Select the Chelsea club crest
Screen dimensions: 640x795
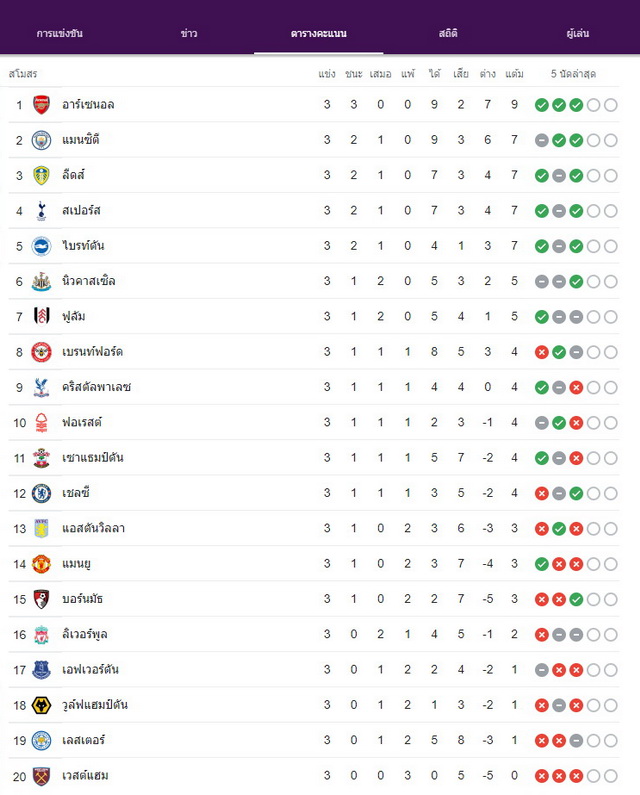(41, 493)
